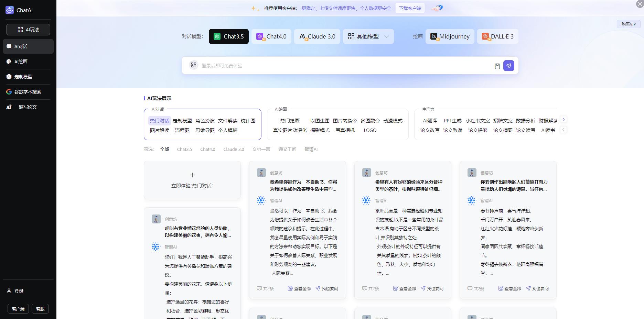Open 谷歌学术搜索 in the sidebar
The image size is (644, 319).
click(28, 92)
